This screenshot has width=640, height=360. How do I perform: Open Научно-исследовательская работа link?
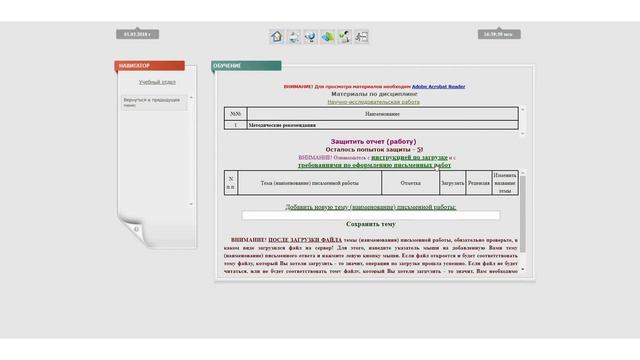pyautogui.click(x=373, y=102)
